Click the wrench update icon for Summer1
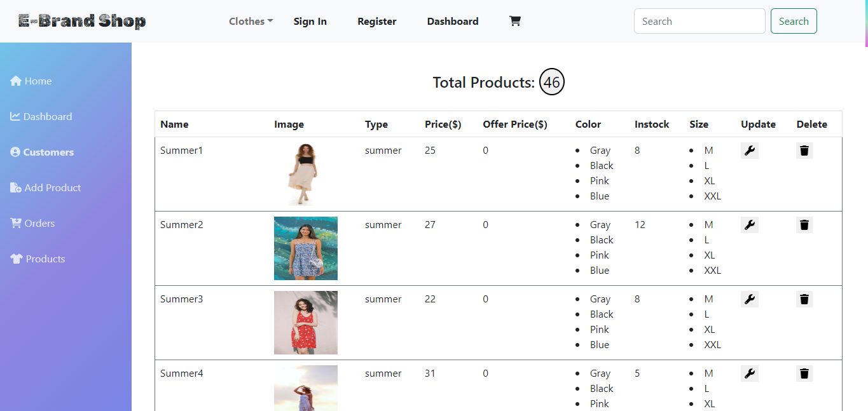 [749, 151]
